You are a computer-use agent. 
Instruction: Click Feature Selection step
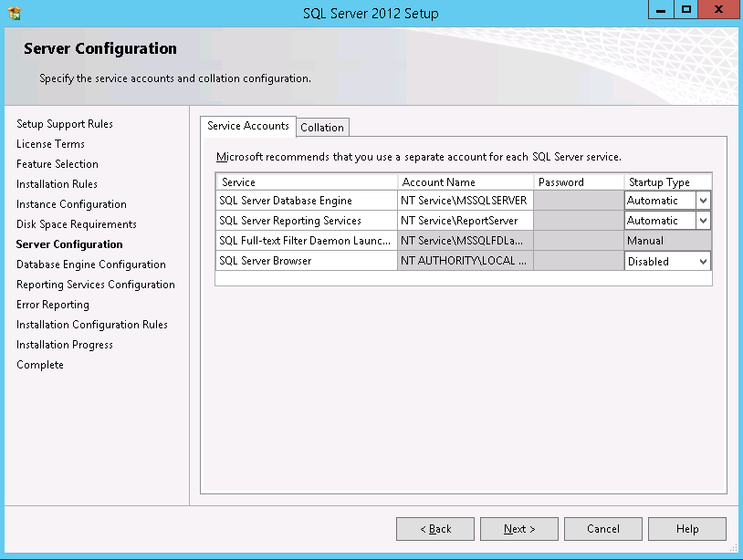[x=58, y=164]
